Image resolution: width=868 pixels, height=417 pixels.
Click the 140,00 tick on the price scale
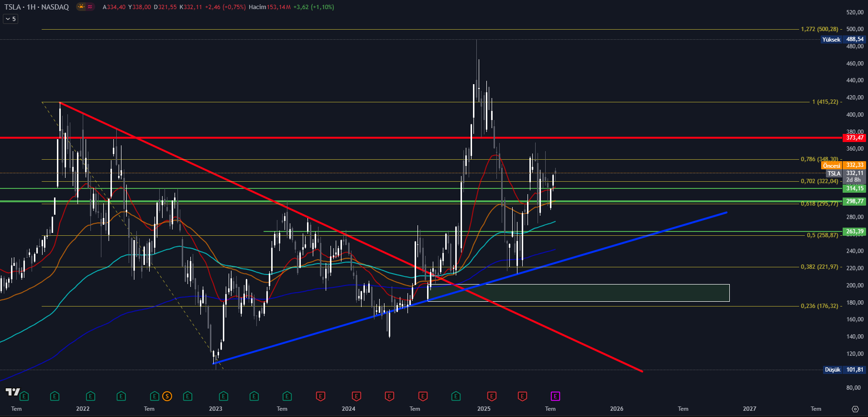pos(855,337)
